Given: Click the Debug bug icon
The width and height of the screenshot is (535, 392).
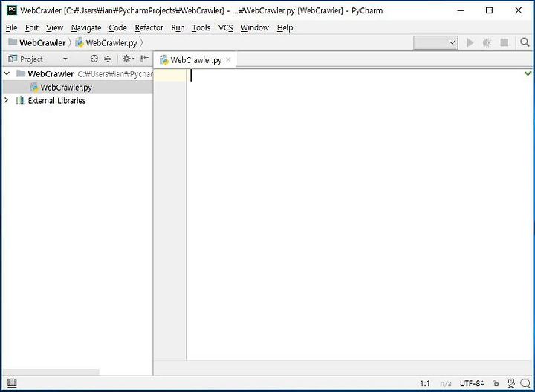Looking at the screenshot, I should pyautogui.click(x=487, y=42).
